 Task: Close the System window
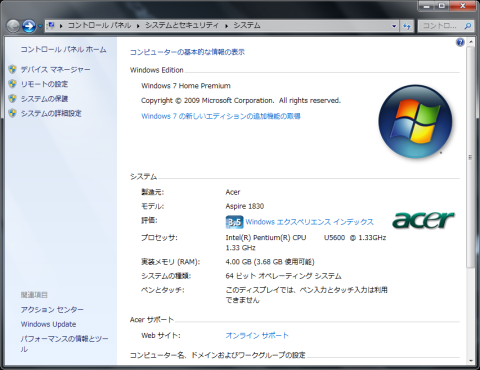463,5
